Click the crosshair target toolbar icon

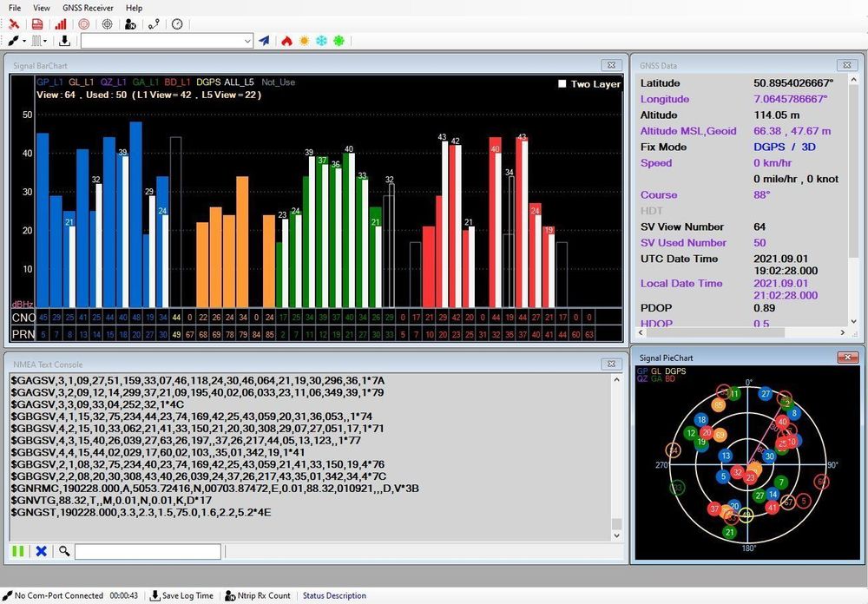107,24
